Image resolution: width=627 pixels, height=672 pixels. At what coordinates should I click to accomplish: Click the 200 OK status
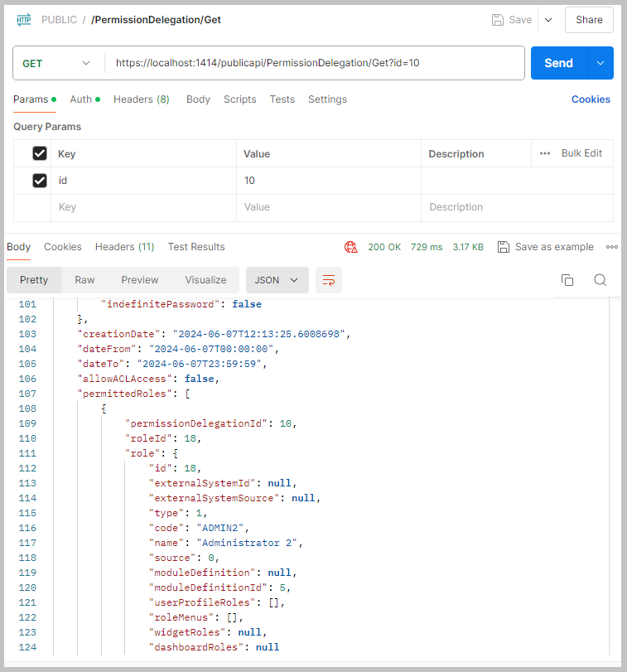point(384,247)
